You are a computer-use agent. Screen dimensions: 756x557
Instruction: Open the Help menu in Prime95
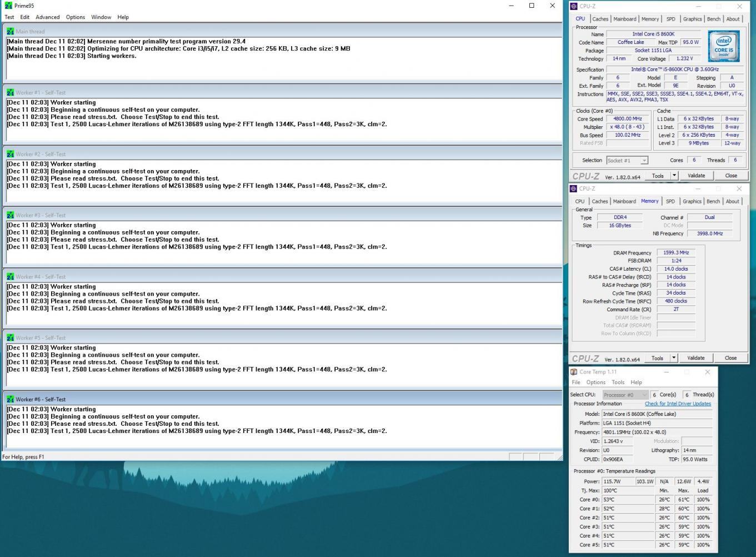click(x=123, y=17)
